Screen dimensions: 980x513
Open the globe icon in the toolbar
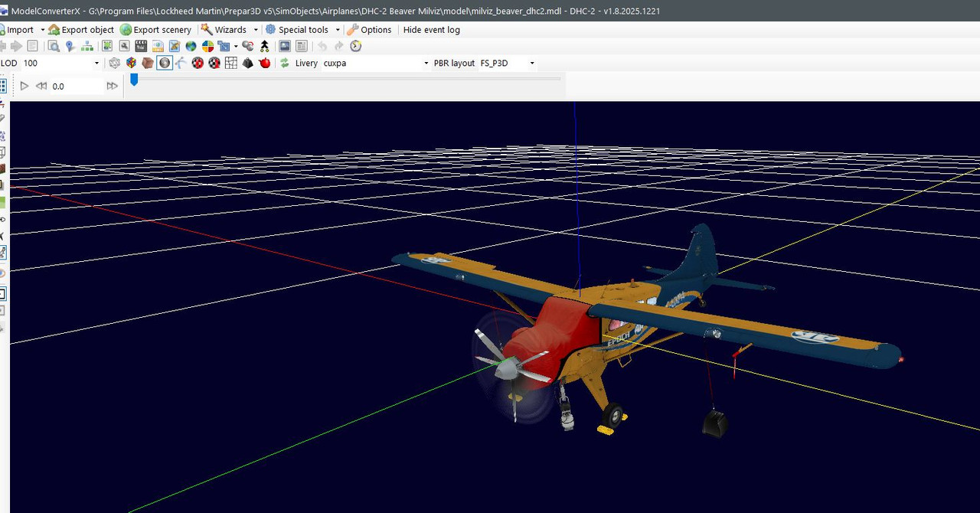(191, 47)
